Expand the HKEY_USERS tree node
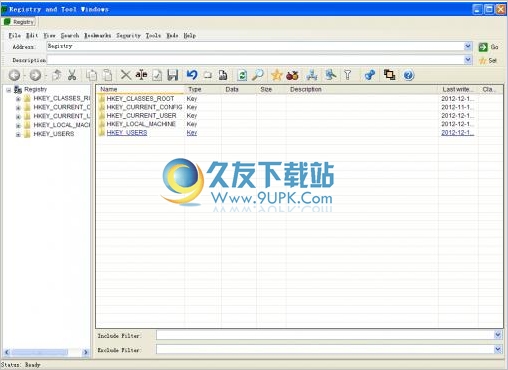 coord(18,134)
